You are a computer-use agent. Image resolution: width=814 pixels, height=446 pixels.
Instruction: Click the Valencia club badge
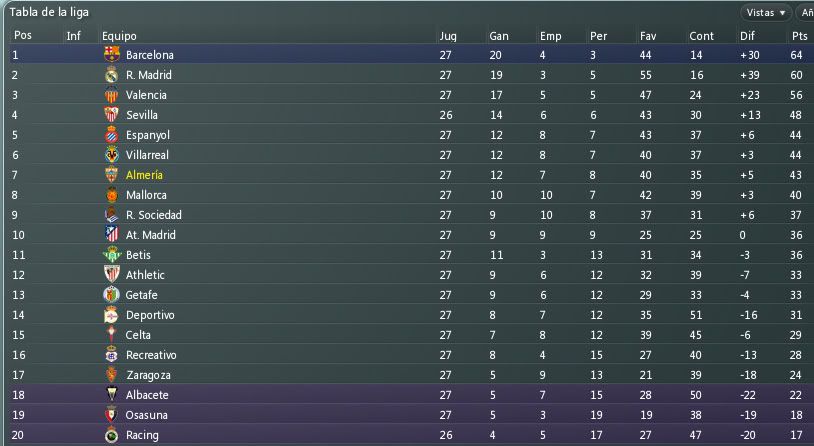point(112,95)
